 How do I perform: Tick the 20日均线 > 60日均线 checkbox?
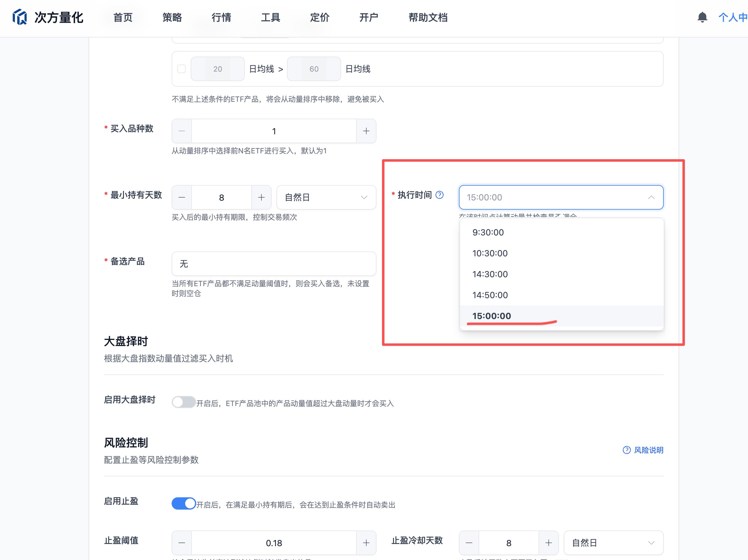[181, 69]
